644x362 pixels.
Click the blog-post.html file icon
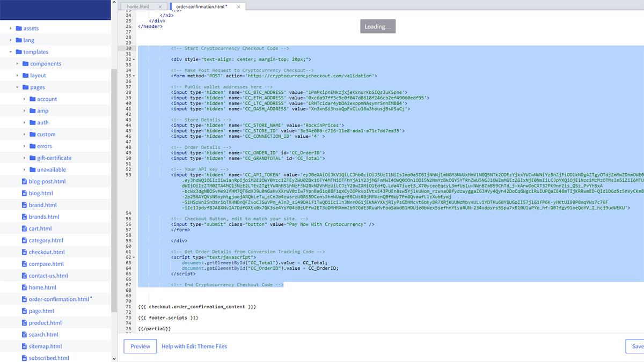(24, 182)
